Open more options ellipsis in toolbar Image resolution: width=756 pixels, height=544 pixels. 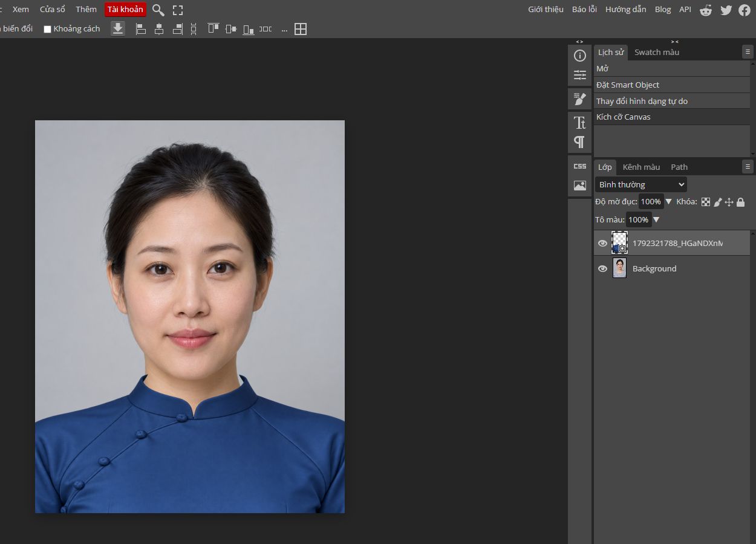click(284, 30)
